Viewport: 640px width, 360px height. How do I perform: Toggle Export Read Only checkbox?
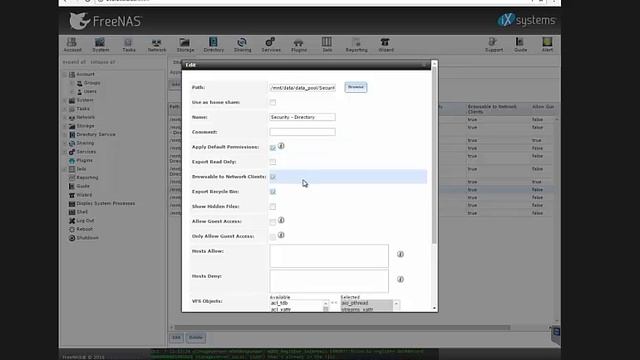(x=273, y=162)
